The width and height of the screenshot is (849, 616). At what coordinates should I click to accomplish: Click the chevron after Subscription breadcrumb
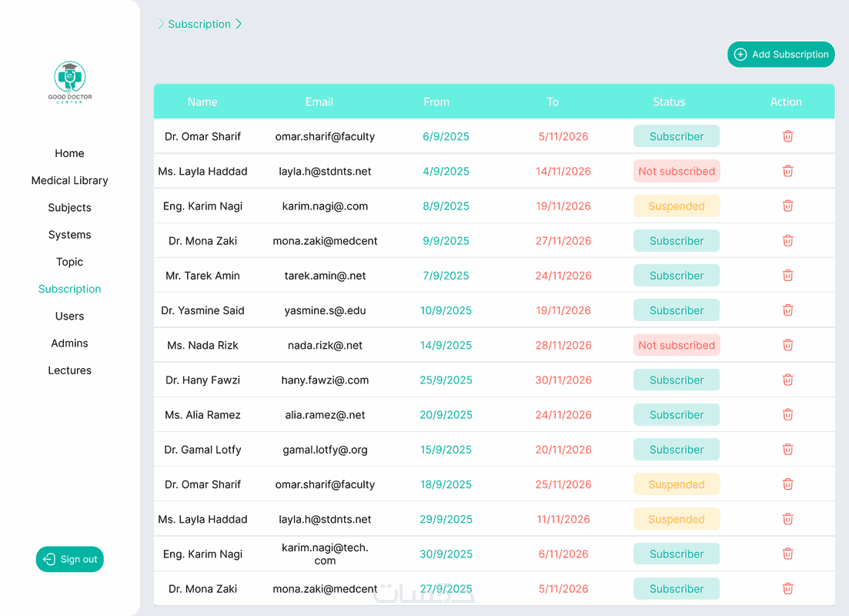[x=239, y=24]
